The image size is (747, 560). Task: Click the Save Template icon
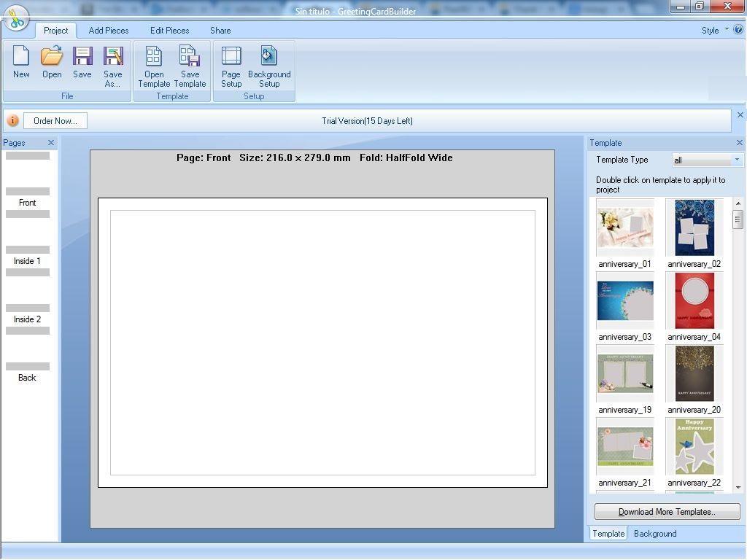pos(190,64)
